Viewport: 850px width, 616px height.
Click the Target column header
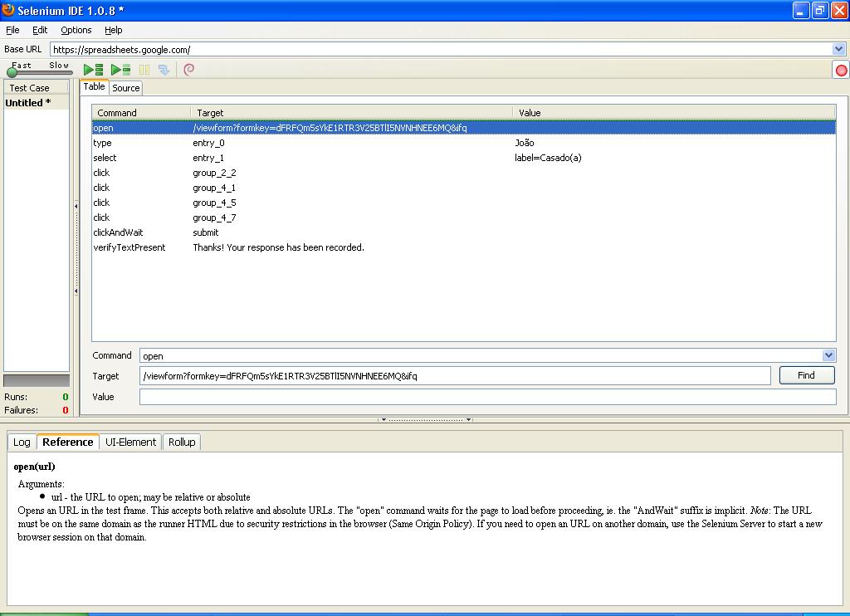[x=351, y=113]
